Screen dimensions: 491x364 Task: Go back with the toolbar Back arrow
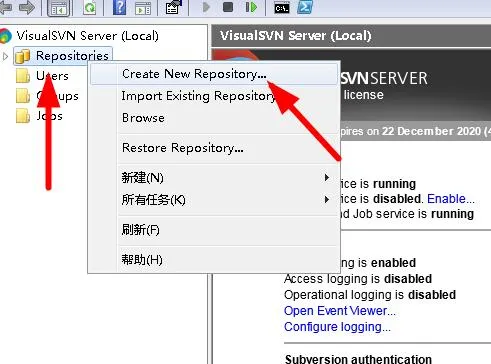[x=5, y=7]
